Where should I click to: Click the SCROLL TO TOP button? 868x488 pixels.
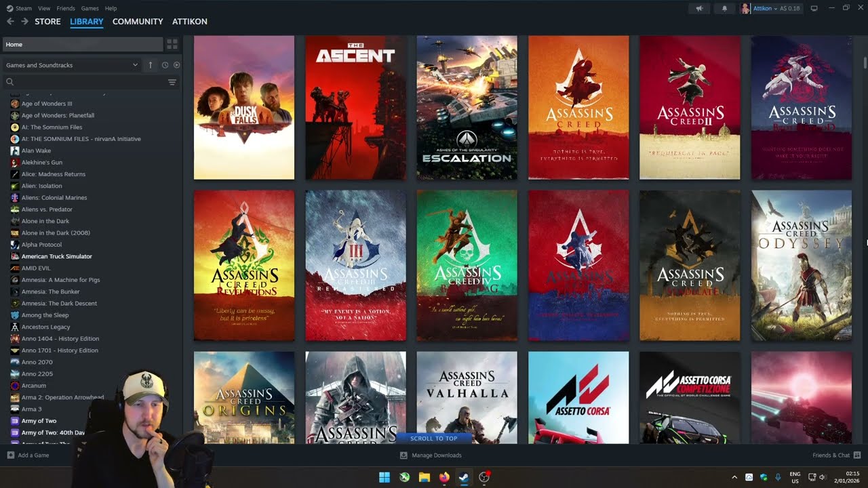click(434, 439)
